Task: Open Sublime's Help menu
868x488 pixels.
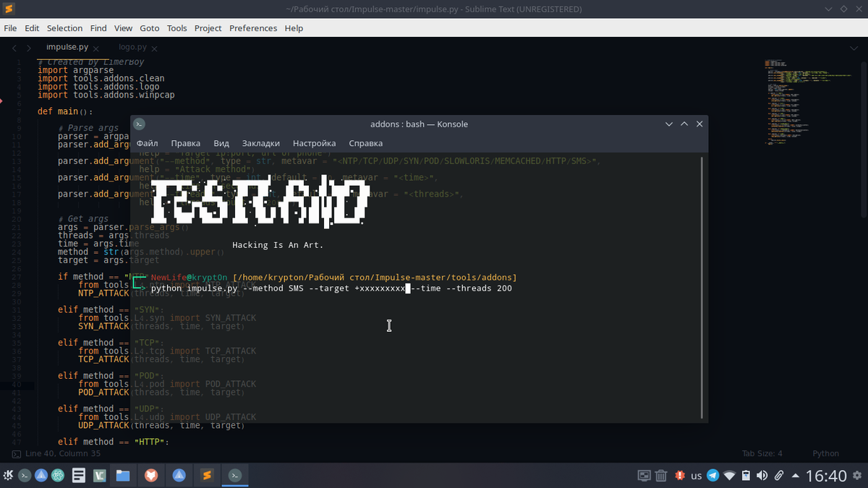Action: [x=294, y=28]
